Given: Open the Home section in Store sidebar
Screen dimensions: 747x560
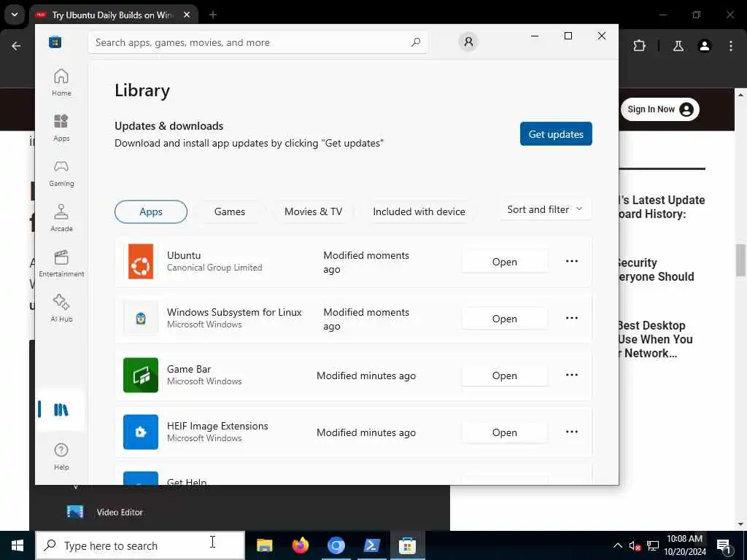Looking at the screenshot, I should [x=61, y=82].
